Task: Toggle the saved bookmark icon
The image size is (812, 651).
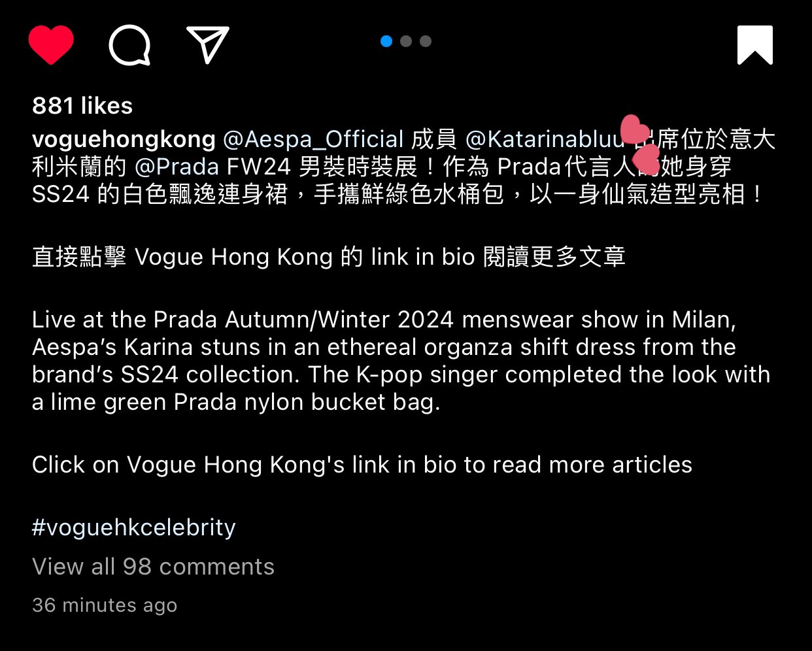Action: pyautogui.click(x=755, y=45)
